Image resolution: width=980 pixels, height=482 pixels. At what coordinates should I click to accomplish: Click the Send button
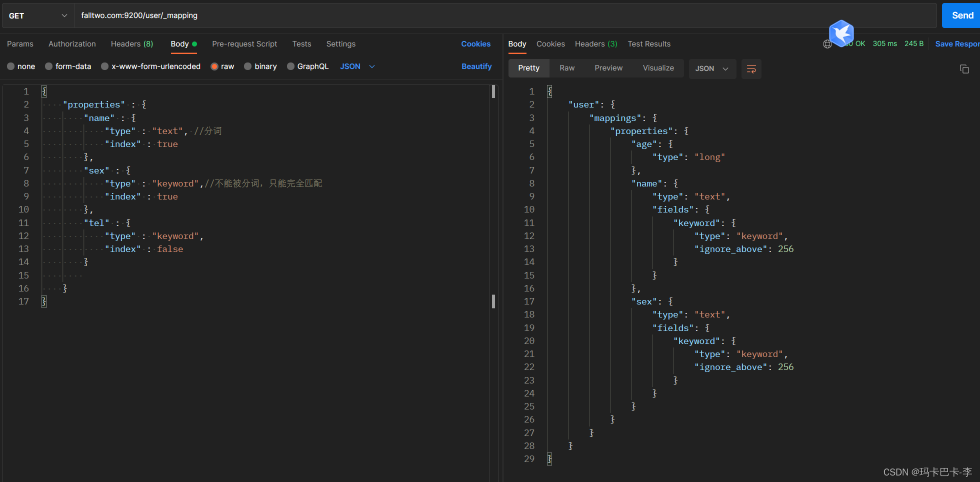pyautogui.click(x=962, y=15)
